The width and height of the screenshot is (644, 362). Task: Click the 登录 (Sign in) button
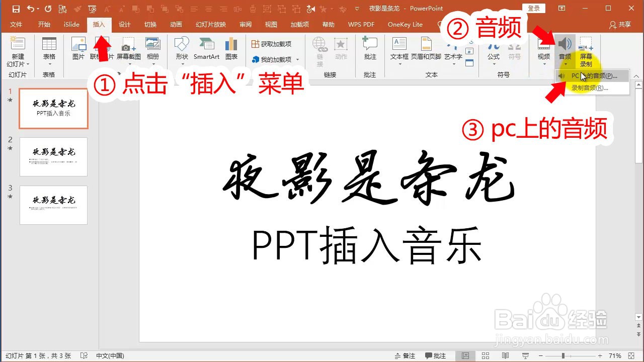tap(534, 8)
